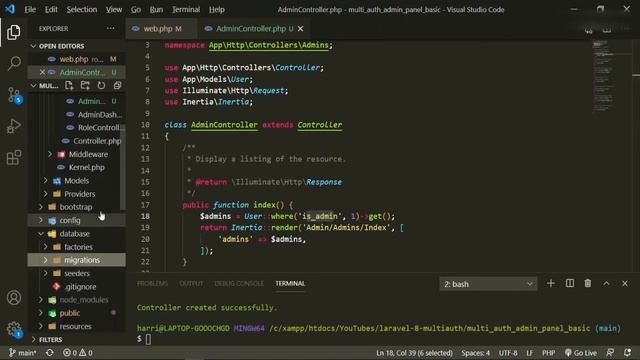Open the File menu

[x=30, y=9]
